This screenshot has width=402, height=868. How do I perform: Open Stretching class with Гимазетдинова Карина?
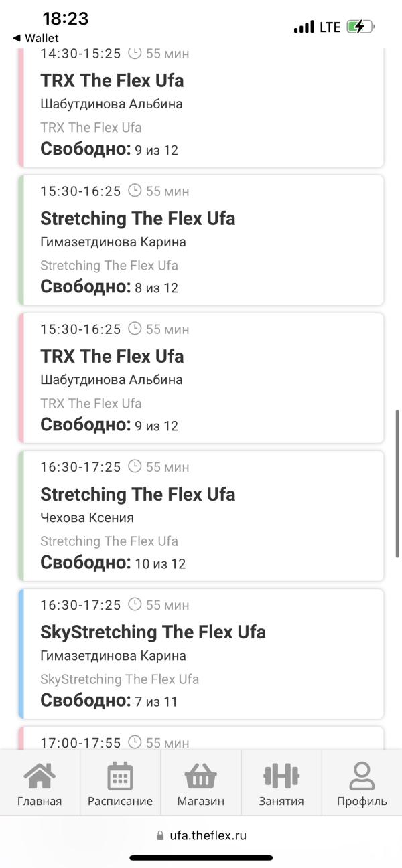click(x=201, y=240)
